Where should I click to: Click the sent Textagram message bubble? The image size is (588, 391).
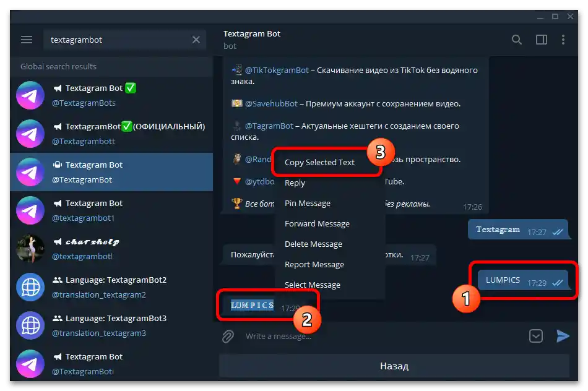(x=518, y=230)
